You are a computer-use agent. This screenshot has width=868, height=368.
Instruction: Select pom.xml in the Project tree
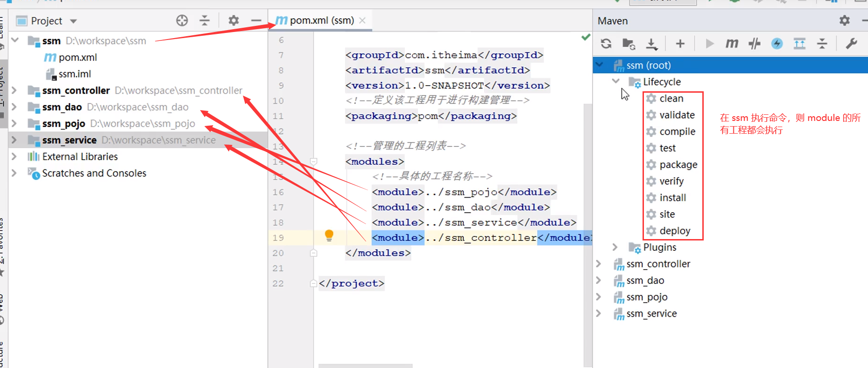pos(77,57)
